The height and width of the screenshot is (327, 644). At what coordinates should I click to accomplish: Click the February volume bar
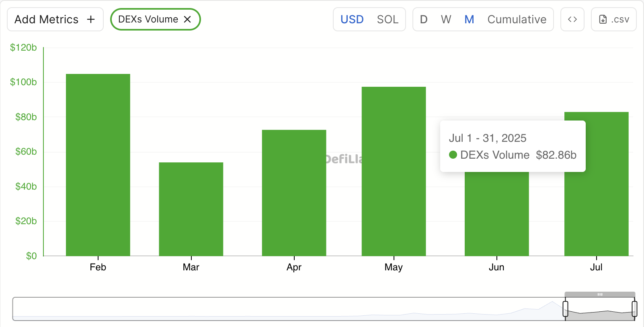pos(98,165)
